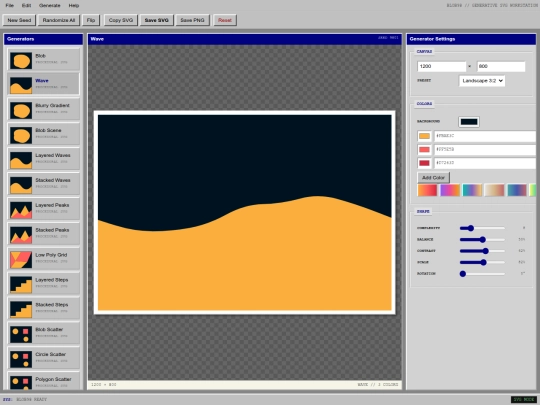540x405 pixels.
Task: Choose the Layered Peaks generator icon
Action: pos(21,210)
